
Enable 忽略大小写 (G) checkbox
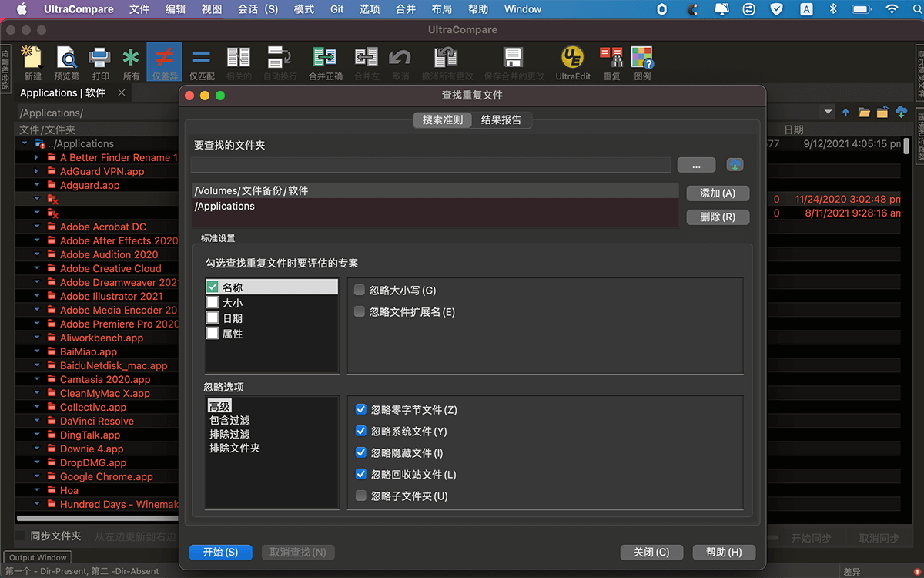(360, 291)
